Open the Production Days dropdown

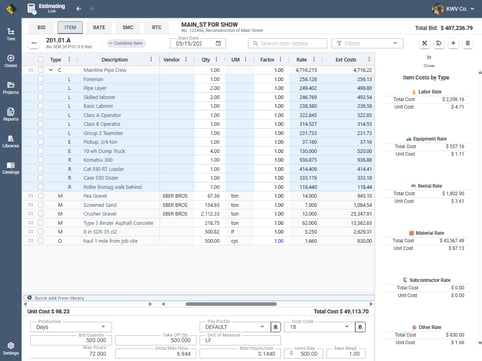71,327
